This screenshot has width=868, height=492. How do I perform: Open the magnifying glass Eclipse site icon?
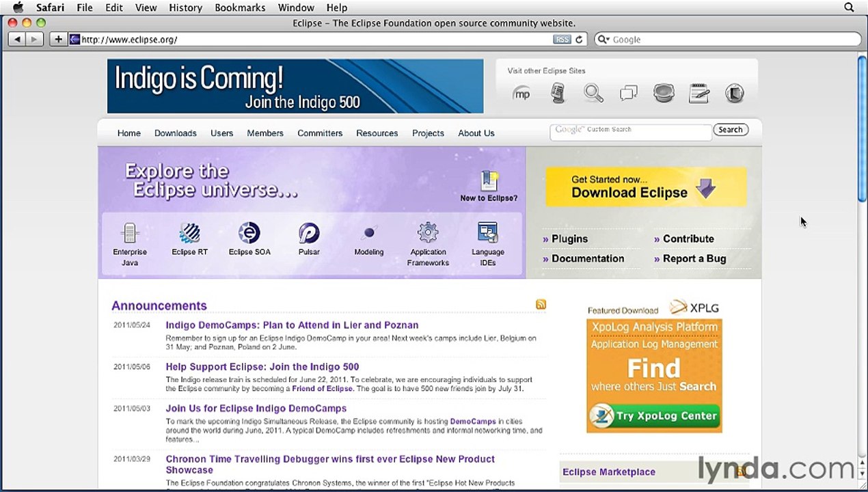point(593,94)
